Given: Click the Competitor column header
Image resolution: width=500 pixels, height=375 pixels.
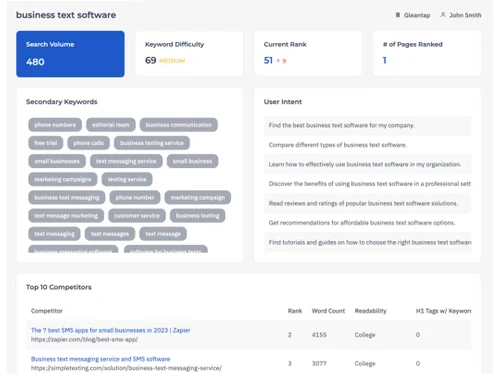Looking at the screenshot, I should pyautogui.click(x=47, y=311).
